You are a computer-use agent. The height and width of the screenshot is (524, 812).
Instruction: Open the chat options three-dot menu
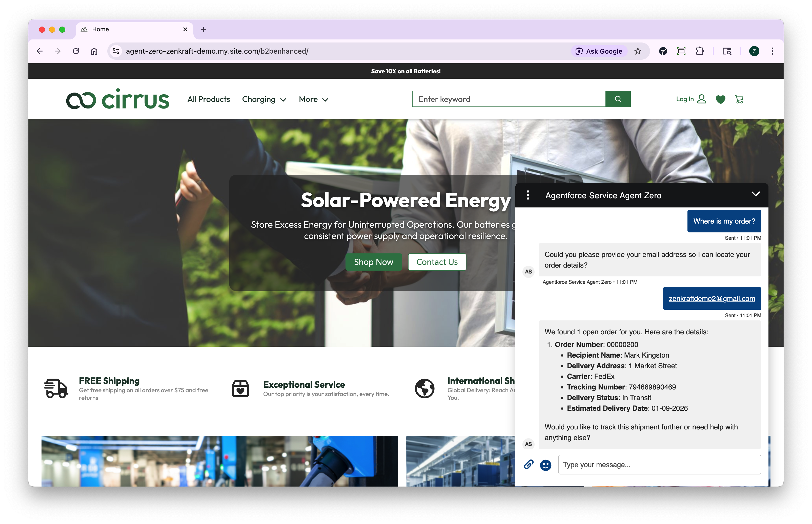pos(528,195)
